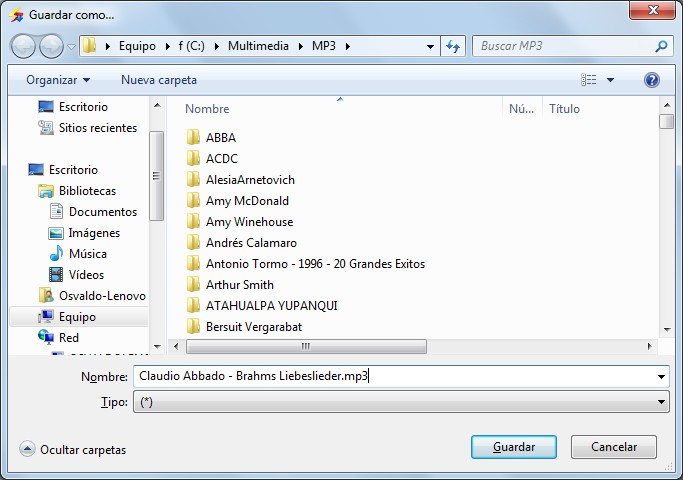Screen dimensions: 683x480
Task: Sort by the Nombre column header
Action: tap(207, 109)
